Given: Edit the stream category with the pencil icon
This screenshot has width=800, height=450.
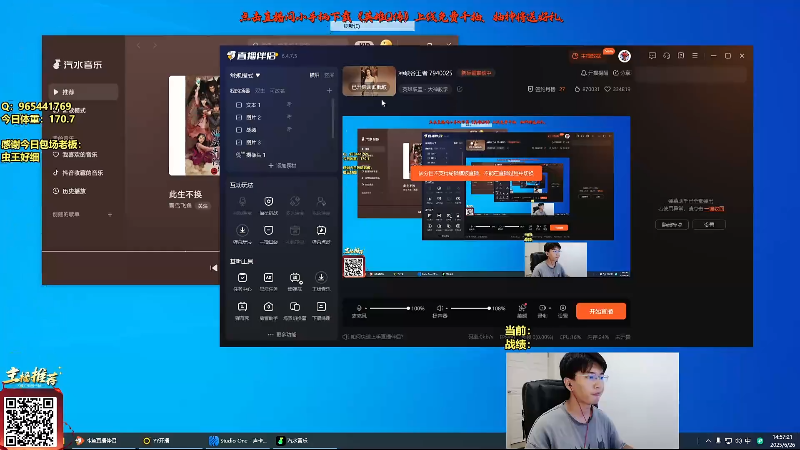Looking at the screenshot, I should point(460,89).
